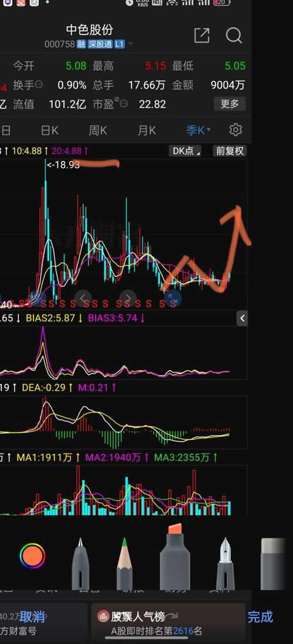Tap the share/export icon
The width and height of the screenshot is (293, 644).
point(202,36)
